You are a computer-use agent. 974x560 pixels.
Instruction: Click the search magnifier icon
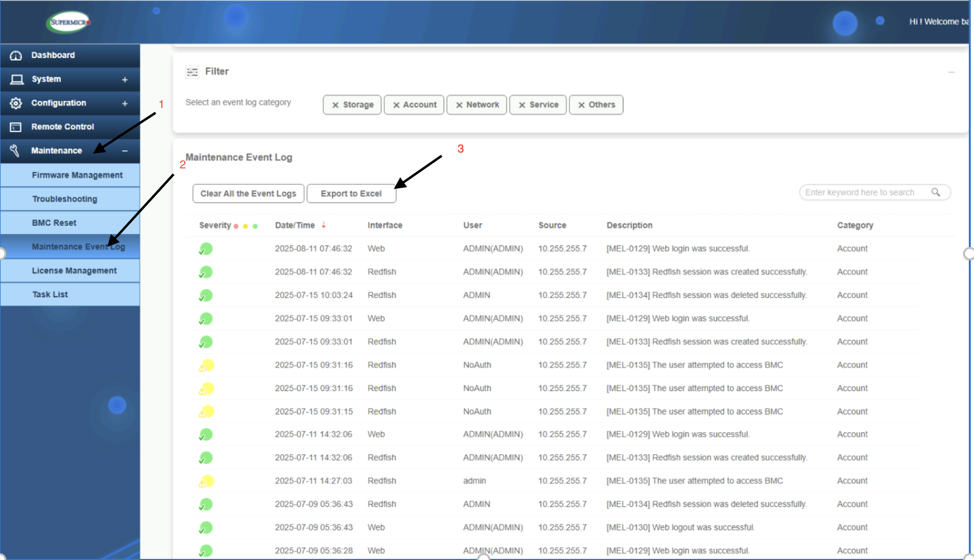(935, 192)
